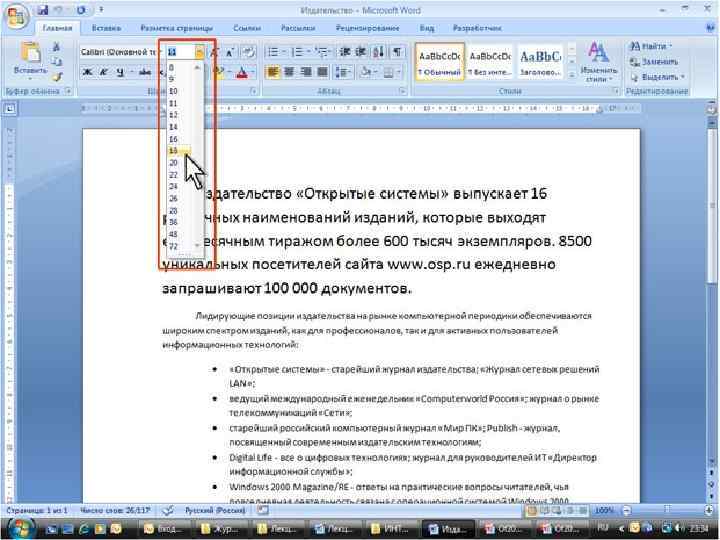Toggle bold (Ж) formatting

pos(87,72)
